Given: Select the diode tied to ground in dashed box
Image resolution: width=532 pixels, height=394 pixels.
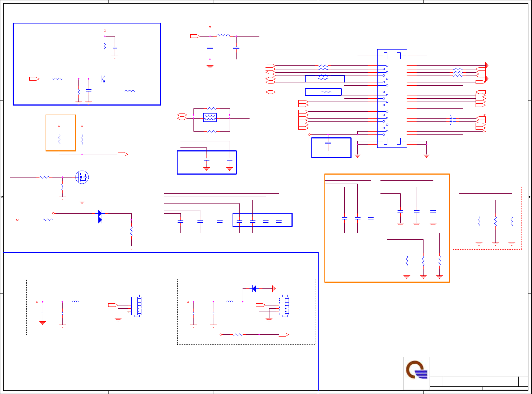Looking at the screenshot, I should pos(254,288).
